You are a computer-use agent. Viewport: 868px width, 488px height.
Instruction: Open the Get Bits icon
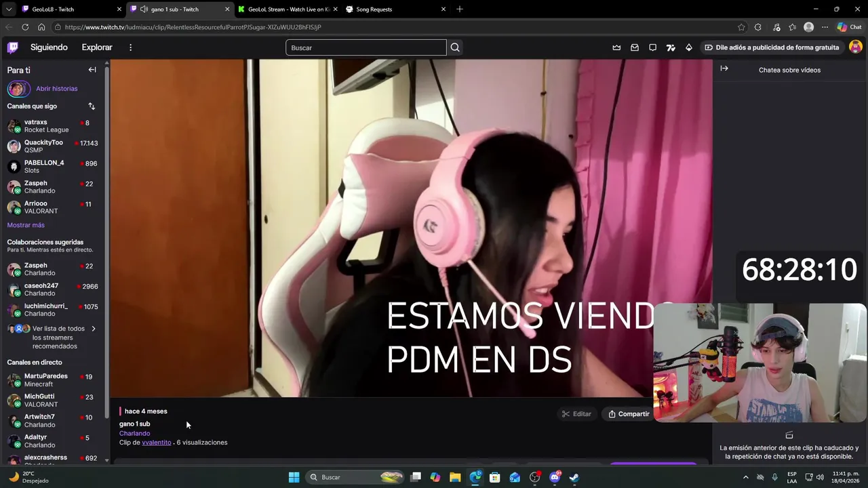click(689, 47)
